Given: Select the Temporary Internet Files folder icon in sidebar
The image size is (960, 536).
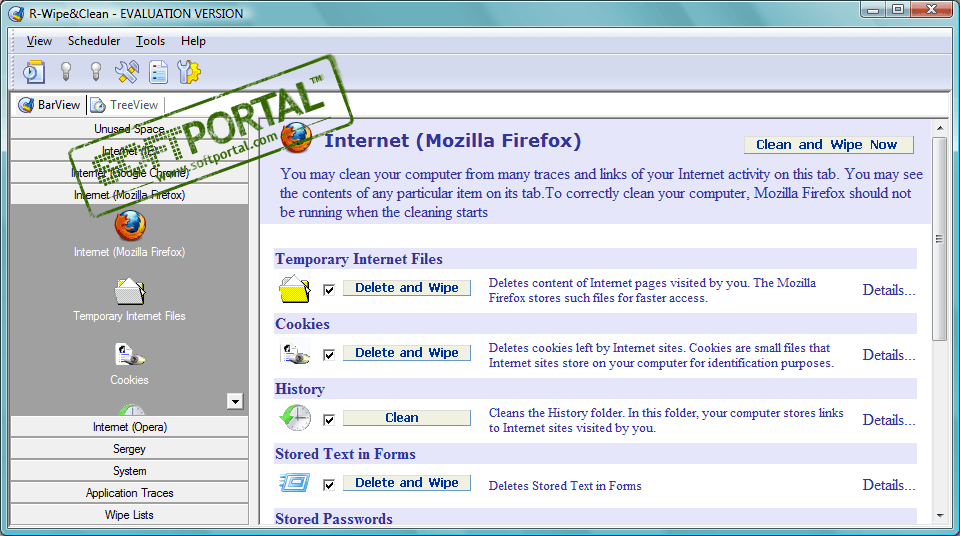Looking at the screenshot, I should [x=130, y=292].
